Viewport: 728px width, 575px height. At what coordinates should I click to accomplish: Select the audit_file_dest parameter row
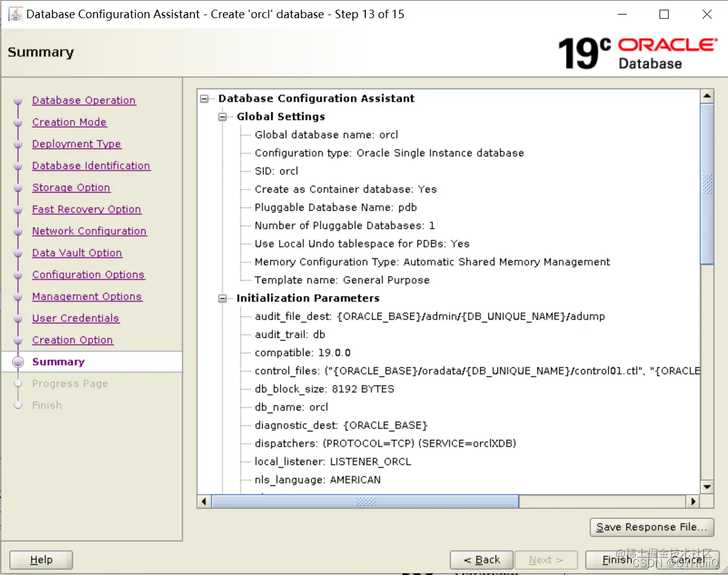[x=430, y=317]
